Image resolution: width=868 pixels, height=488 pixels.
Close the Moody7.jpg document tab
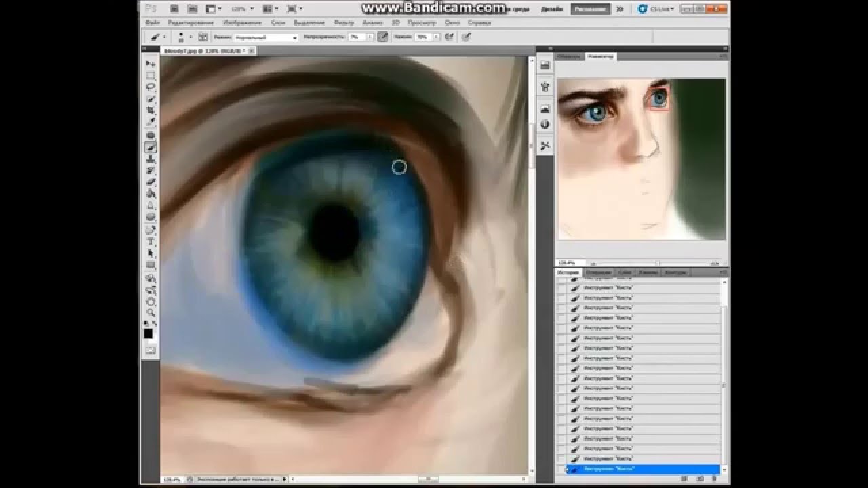pos(252,50)
